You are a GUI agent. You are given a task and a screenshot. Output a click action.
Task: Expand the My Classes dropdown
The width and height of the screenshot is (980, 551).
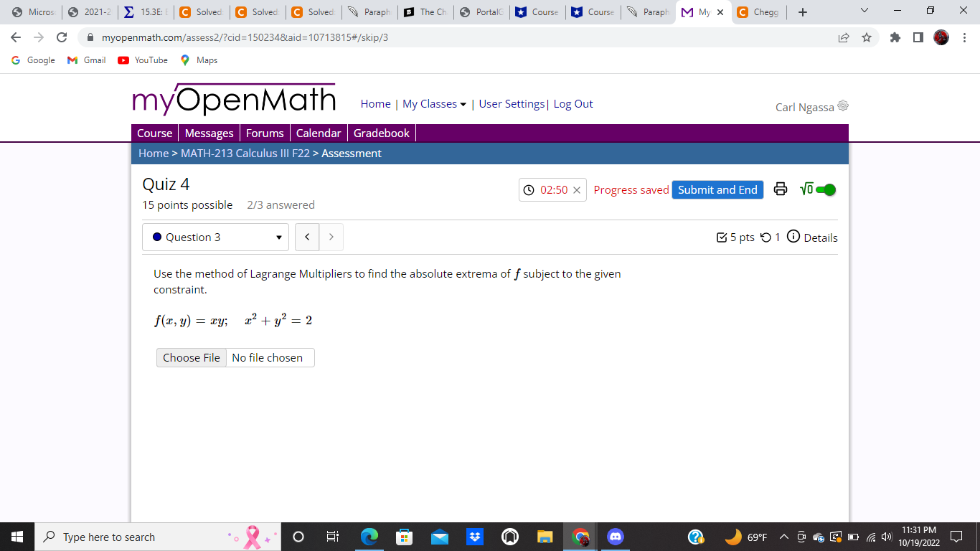[x=433, y=104]
